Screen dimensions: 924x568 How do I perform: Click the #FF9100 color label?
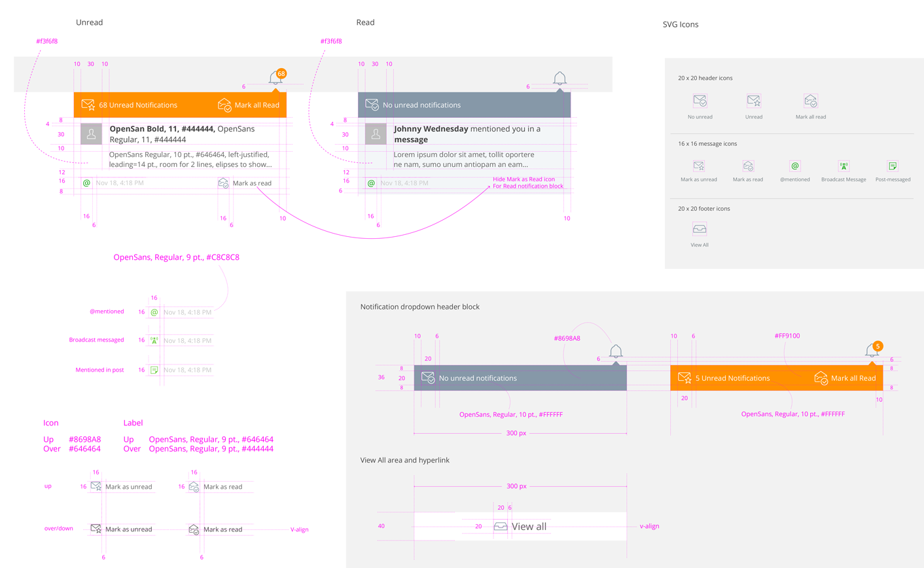[x=787, y=336]
